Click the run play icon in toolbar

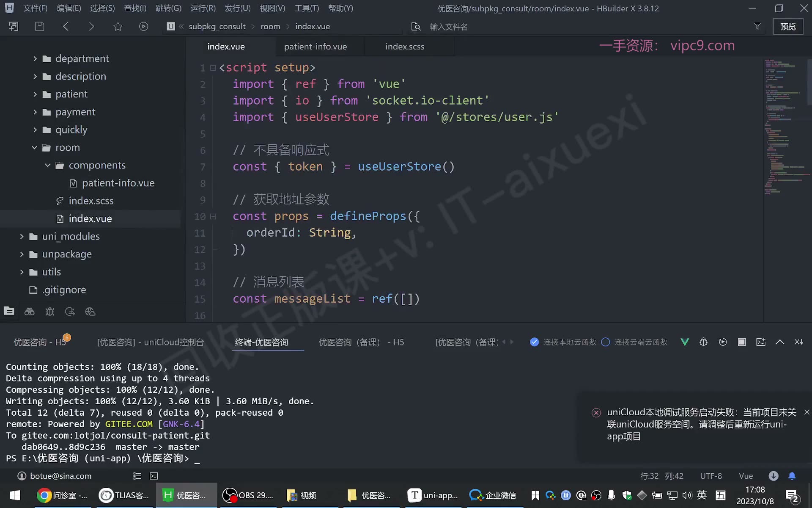tap(144, 26)
